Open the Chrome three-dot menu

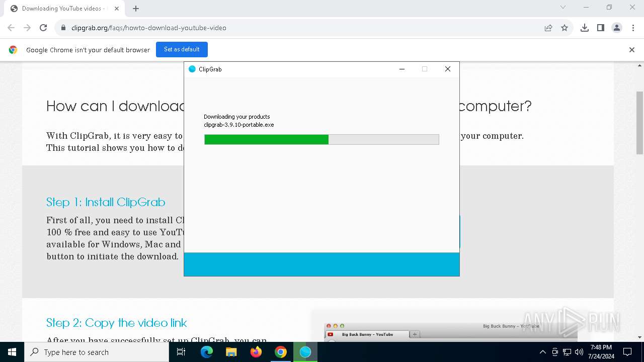tap(633, 28)
